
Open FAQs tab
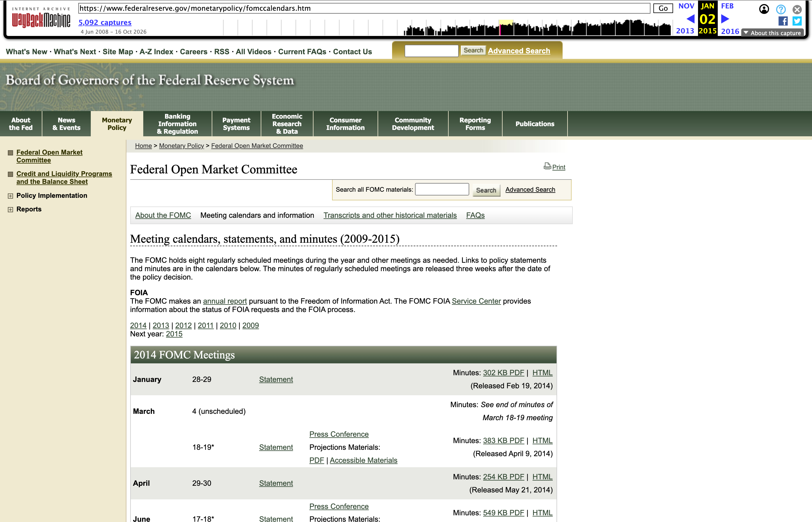(x=475, y=215)
